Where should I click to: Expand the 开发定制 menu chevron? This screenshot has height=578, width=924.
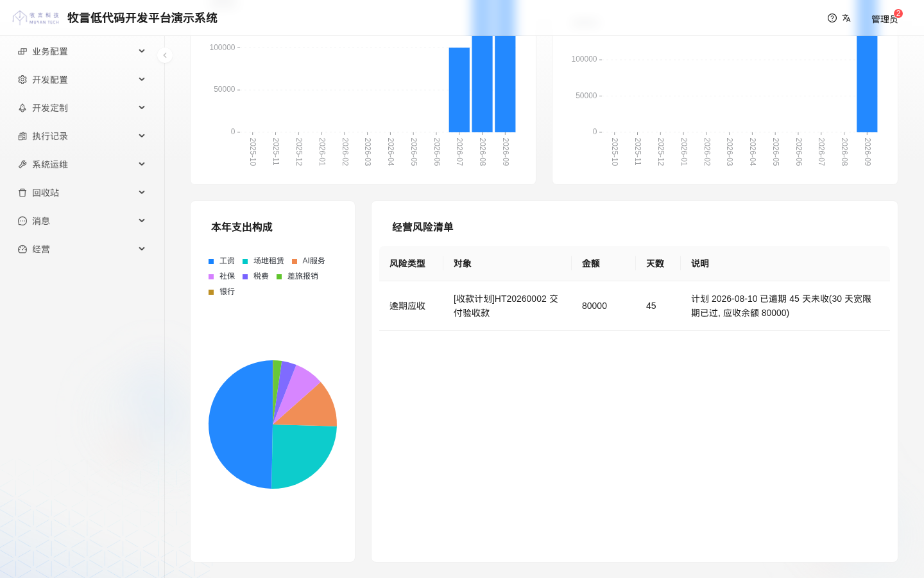(142, 108)
